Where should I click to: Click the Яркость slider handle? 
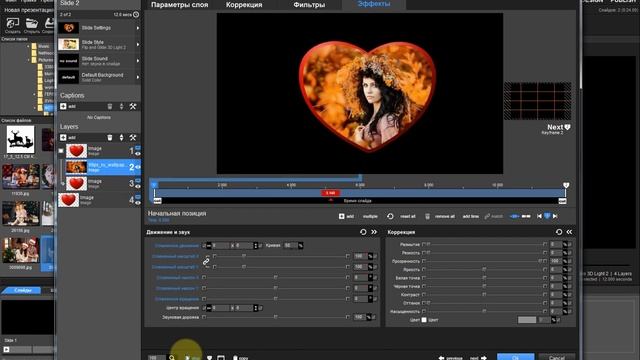coord(484,269)
